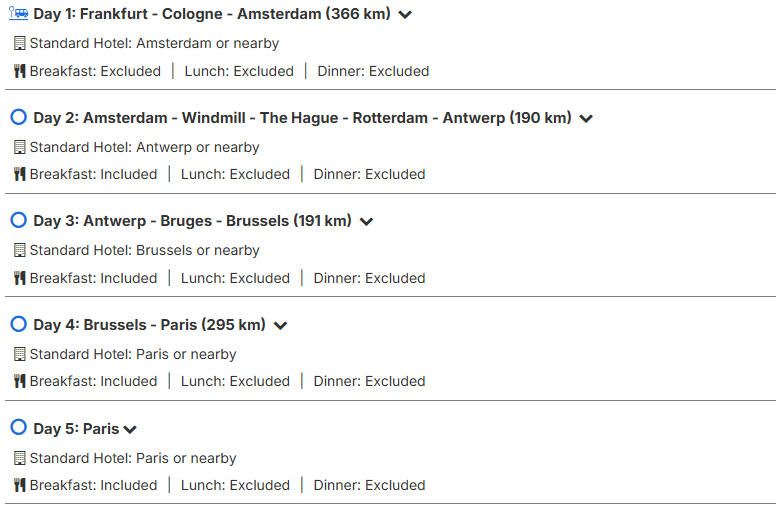The image size is (776, 506).
Task: Click the hotel icon for Antwerp stay
Action: [20, 147]
